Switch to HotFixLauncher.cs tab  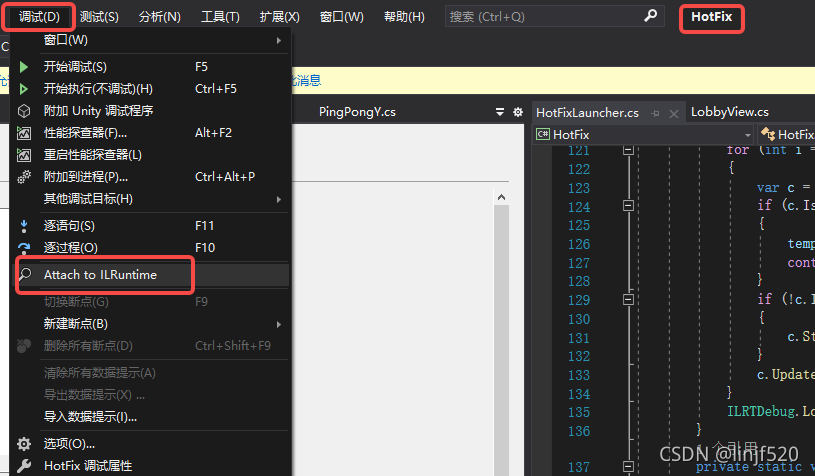[587, 113]
